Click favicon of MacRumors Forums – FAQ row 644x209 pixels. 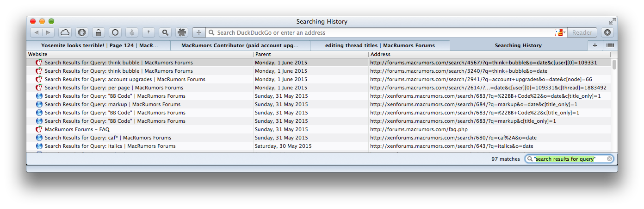39,129
